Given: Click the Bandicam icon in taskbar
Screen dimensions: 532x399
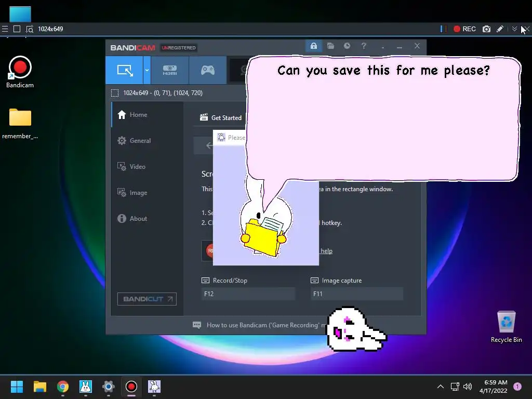Looking at the screenshot, I should (x=131, y=387).
